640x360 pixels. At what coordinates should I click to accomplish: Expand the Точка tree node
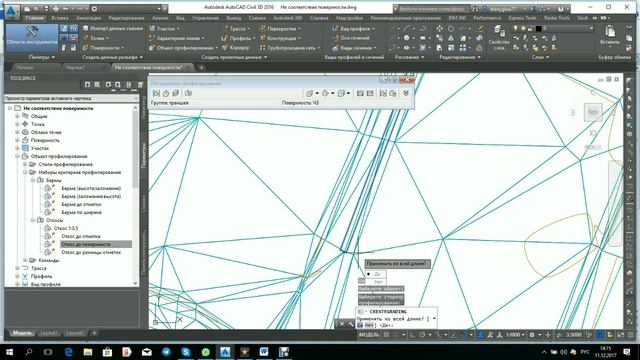pyautogui.click(x=18, y=124)
